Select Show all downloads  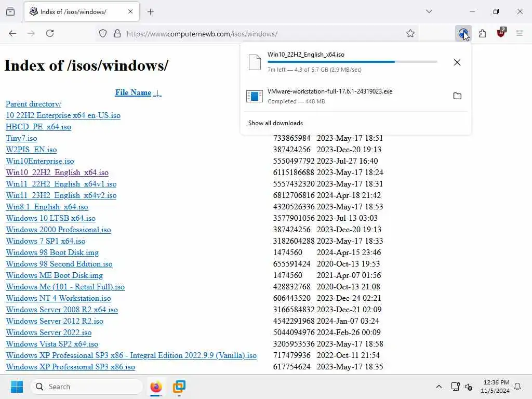(275, 123)
